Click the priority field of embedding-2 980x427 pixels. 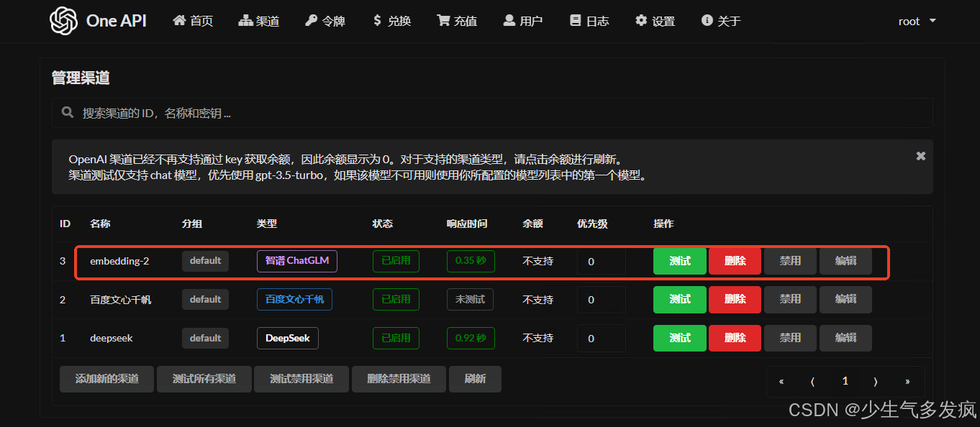tap(601, 261)
